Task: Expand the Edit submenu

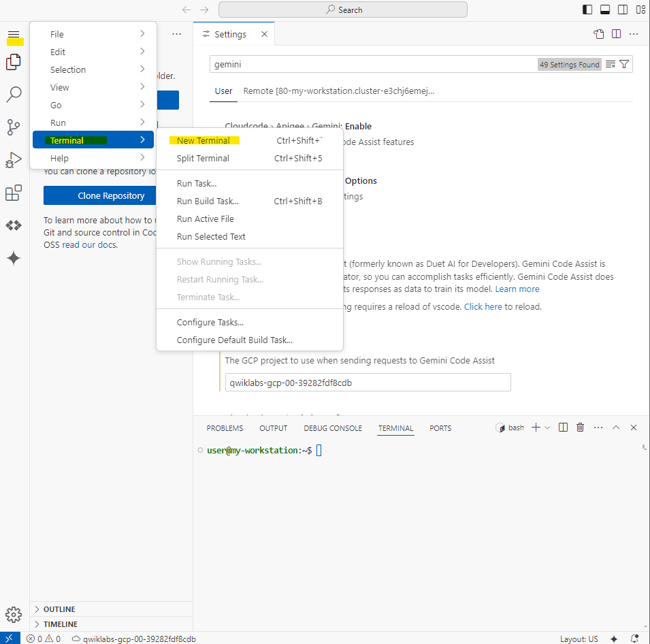Action: click(93, 52)
